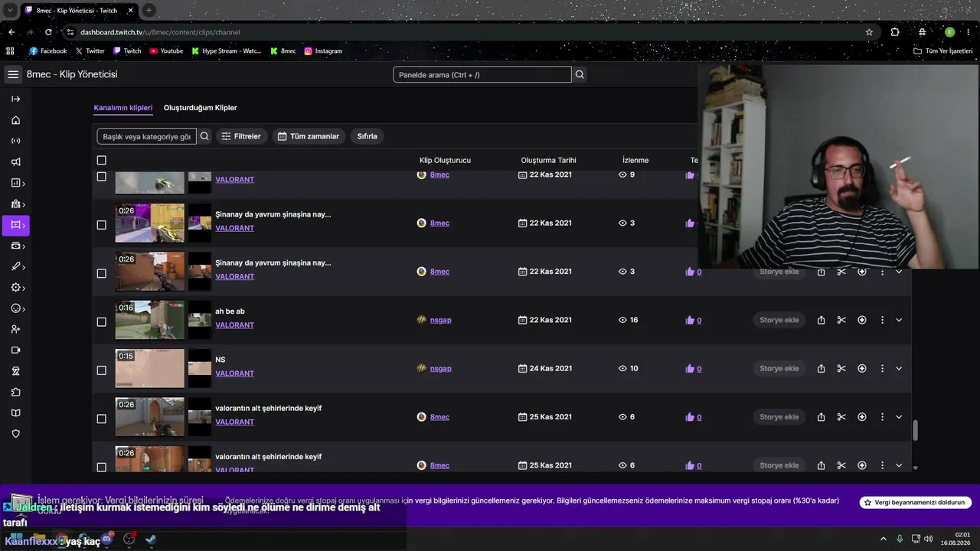Click the clip list vertical scrollbar thumb
The width and height of the screenshot is (980, 551).
[915, 430]
